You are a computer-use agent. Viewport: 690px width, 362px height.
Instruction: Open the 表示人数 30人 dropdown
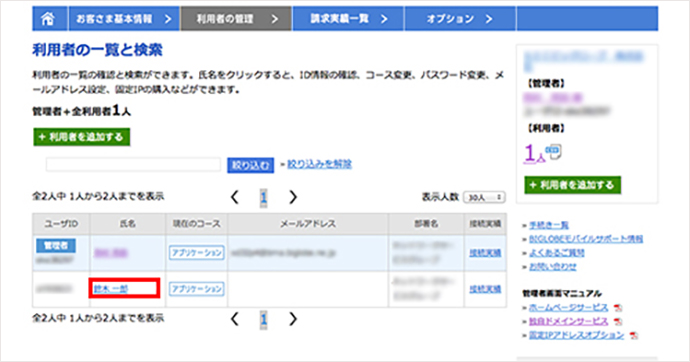484,197
